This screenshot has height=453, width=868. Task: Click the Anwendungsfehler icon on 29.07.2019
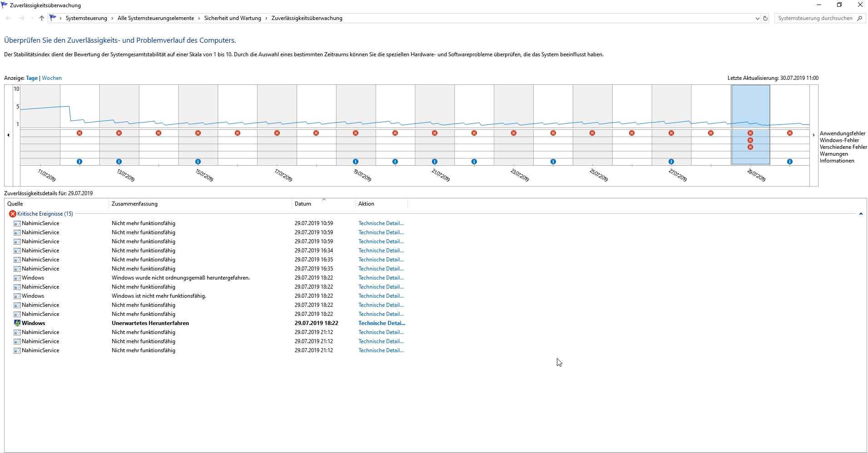pos(750,133)
